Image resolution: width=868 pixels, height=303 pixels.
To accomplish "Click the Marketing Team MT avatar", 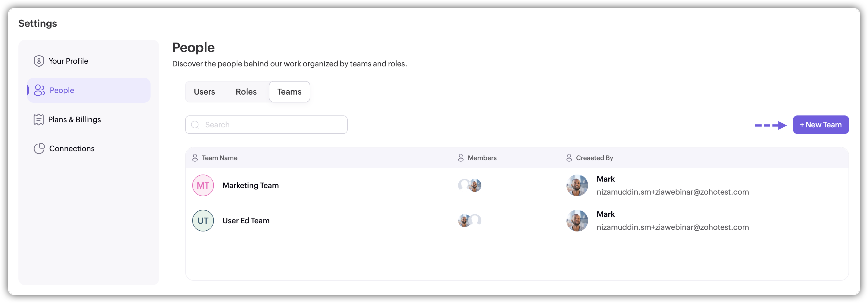I will coord(203,186).
